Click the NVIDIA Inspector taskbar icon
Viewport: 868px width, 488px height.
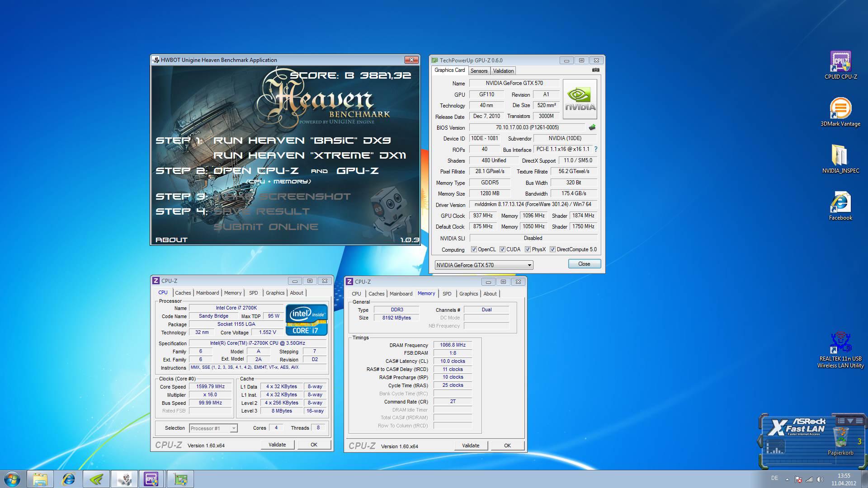(x=96, y=479)
